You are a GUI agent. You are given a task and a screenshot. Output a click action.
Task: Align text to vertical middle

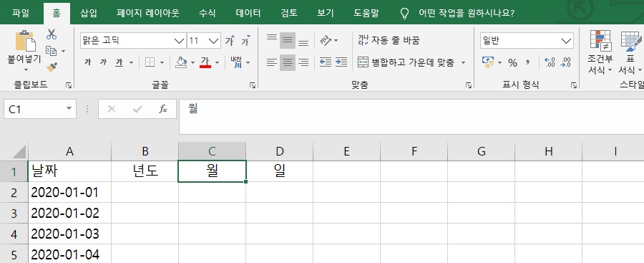288,41
